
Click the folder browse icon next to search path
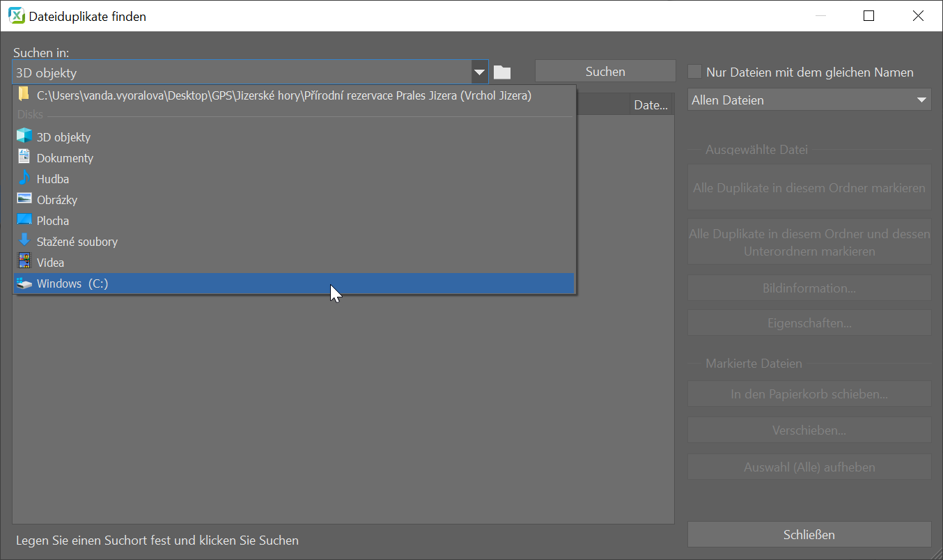pos(502,72)
